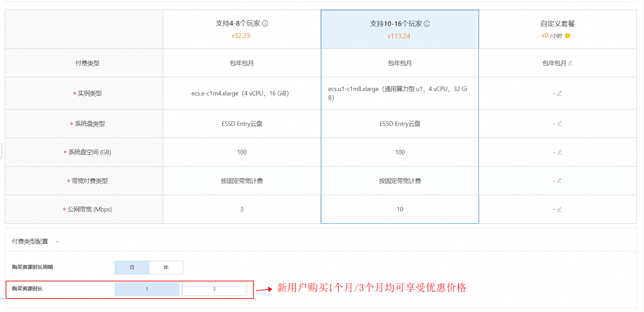Image resolution: width=644 pixels, height=312 pixels.
Task: Select 月 as purchase duration period
Action: (132, 267)
